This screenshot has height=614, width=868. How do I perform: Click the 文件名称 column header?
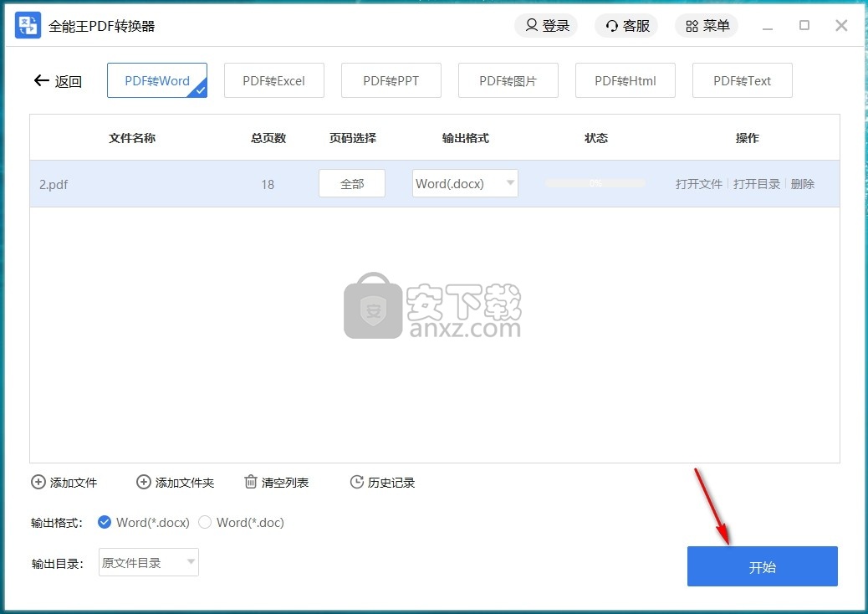pos(132,138)
